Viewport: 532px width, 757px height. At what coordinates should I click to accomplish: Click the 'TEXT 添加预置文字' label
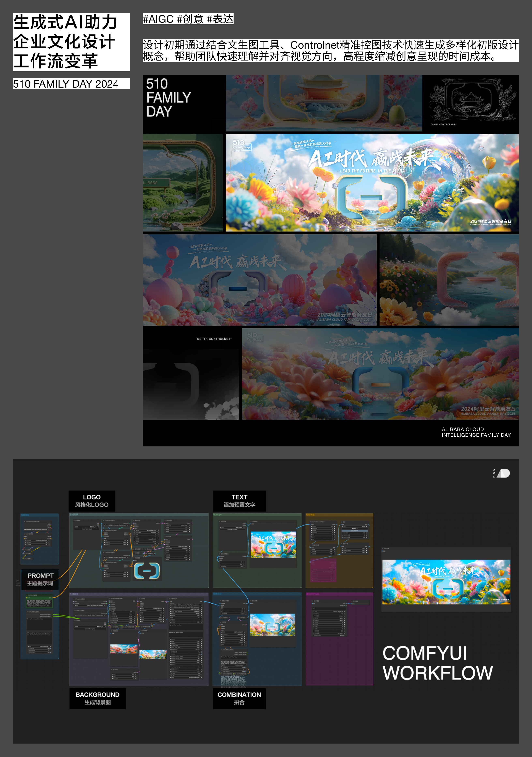(239, 501)
